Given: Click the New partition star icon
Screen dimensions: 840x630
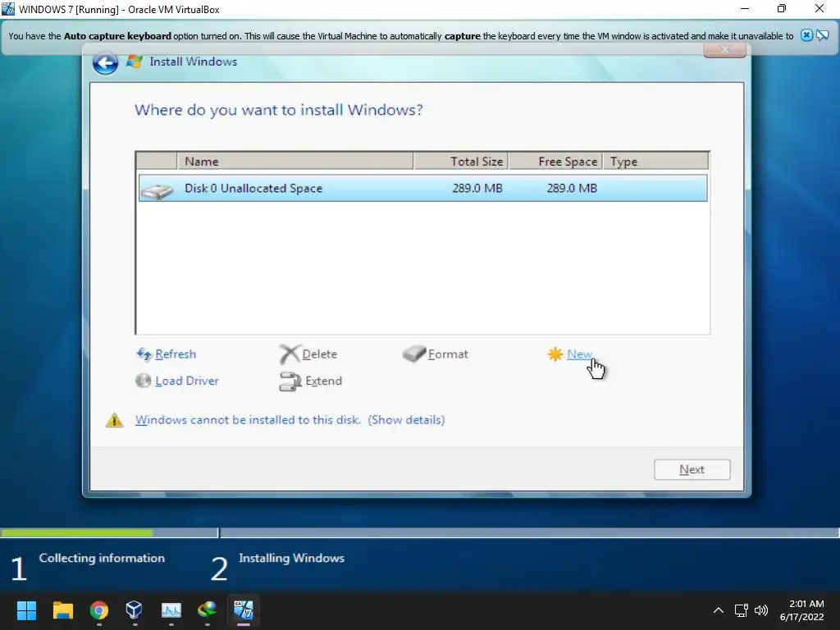Looking at the screenshot, I should [555, 354].
